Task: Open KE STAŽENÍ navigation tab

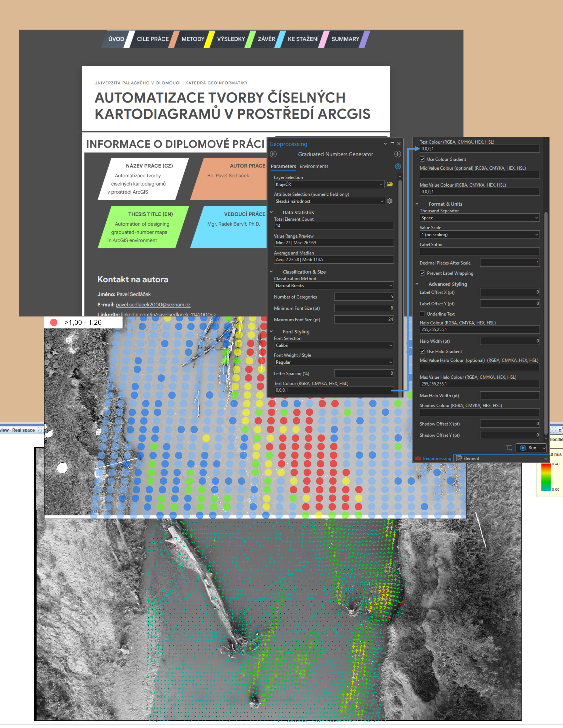Action: [303, 39]
